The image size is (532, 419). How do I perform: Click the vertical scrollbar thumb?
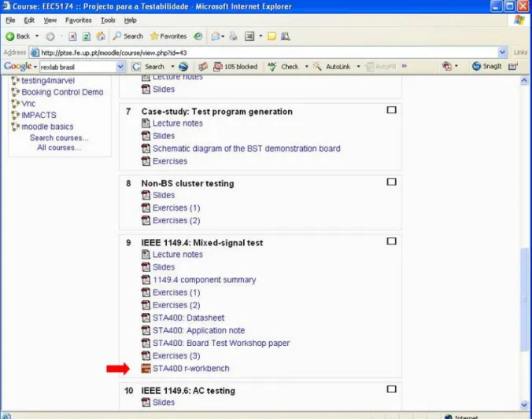pyautogui.click(x=524, y=300)
